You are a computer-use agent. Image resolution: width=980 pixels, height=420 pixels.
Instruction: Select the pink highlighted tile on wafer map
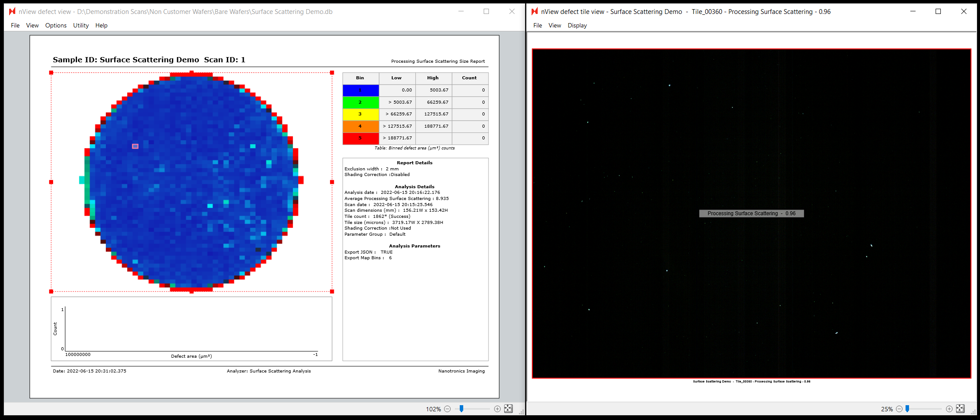[x=135, y=146]
